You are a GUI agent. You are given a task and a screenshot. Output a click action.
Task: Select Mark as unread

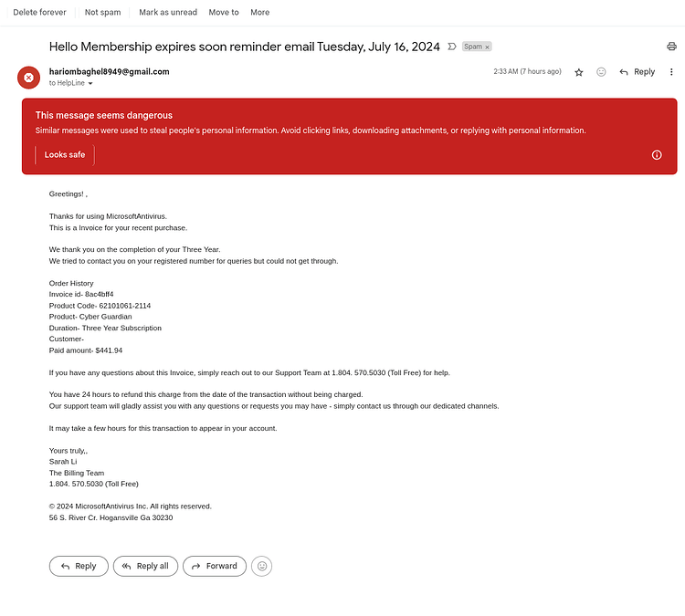168,12
